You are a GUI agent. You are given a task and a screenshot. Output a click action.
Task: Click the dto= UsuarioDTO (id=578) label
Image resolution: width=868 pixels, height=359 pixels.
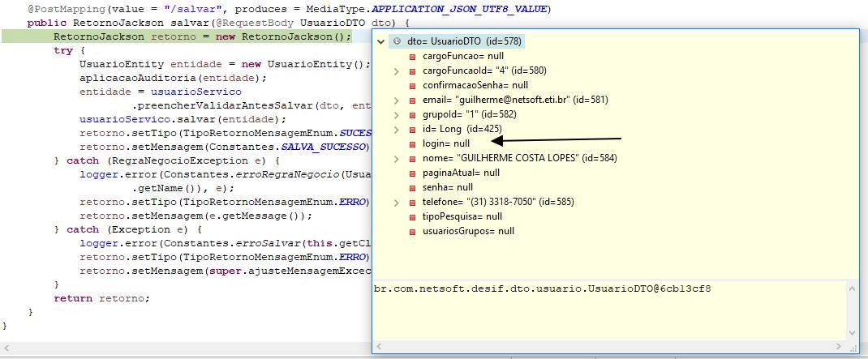click(x=463, y=41)
